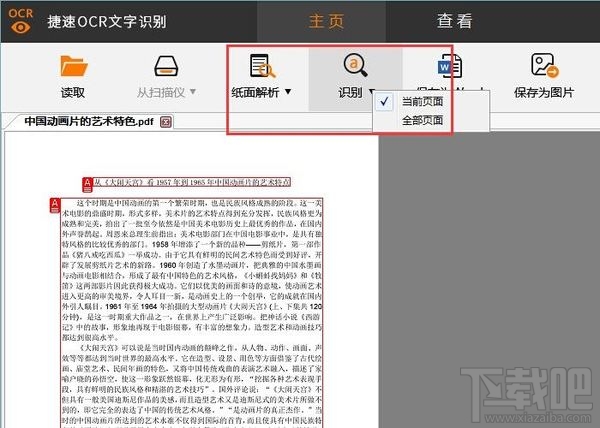Switch to the 查看 tab
Image resolution: width=600 pixels, height=428 pixels.
(x=454, y=21)
